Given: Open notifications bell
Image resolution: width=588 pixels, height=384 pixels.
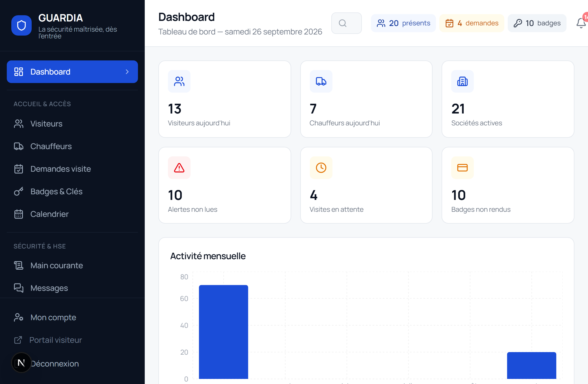Looking at the screenshot, I should click(x=581, y=23).
